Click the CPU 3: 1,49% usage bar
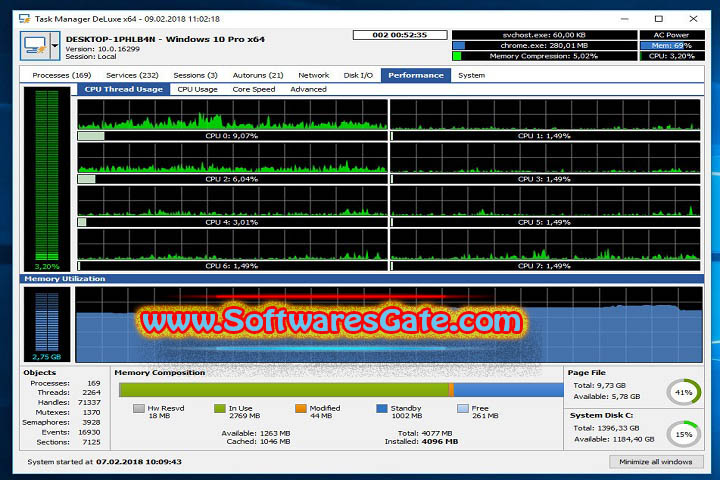The height and width of the screenshot is (480, 720). pyautogui.click(x=545, y=179)
